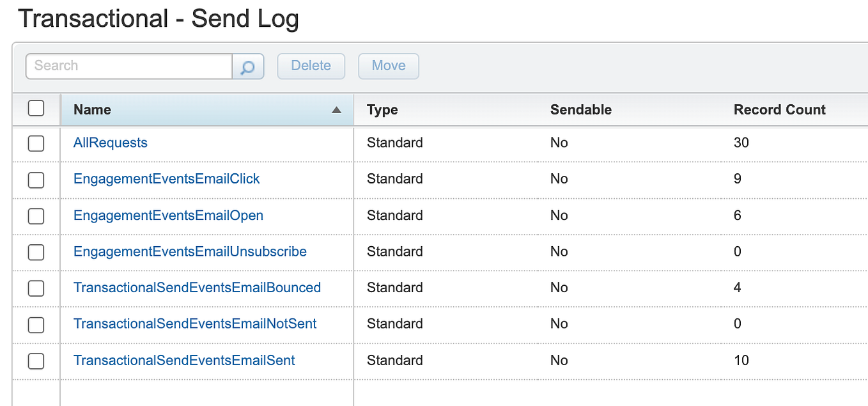The image size is (868, 406).
Task: Click the search magnifier icon
Action: (248, 66)
